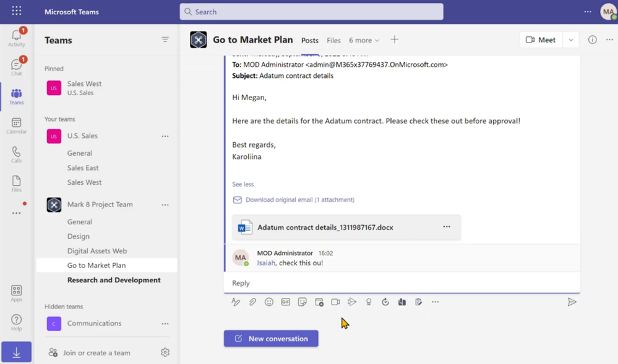Open the Activity feed

(16, 38)
